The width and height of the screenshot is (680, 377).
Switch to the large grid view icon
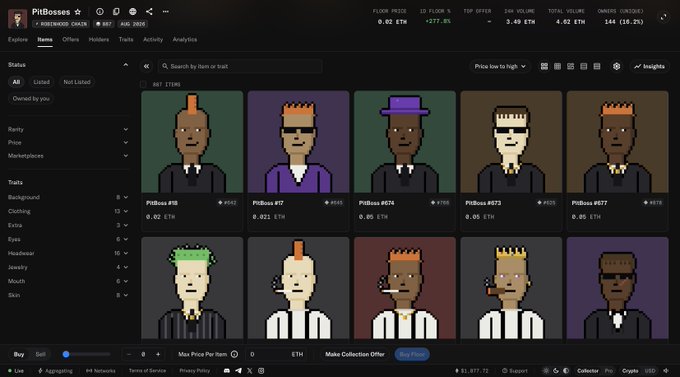coord(544,66)
